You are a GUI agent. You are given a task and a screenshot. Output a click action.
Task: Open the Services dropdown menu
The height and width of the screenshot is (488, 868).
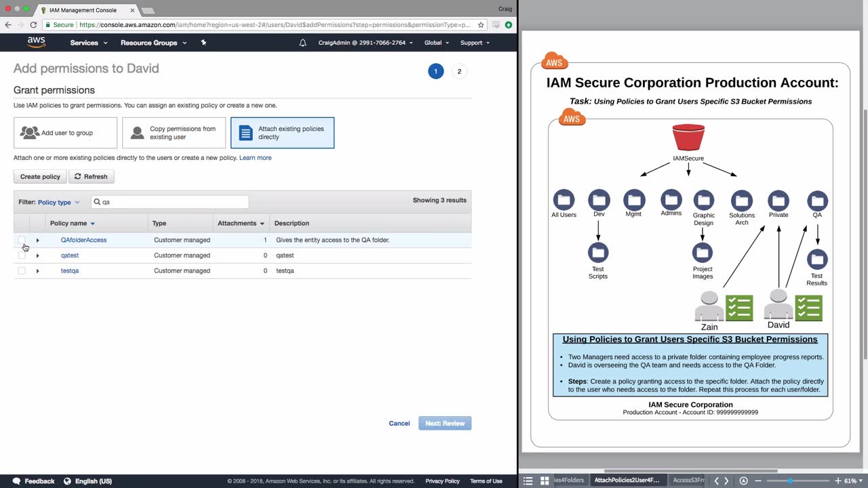(x=89, y=43)
